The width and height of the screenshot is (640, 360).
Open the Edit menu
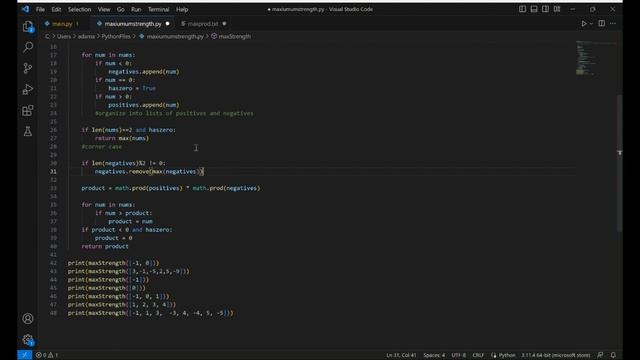tap(56, 9)
